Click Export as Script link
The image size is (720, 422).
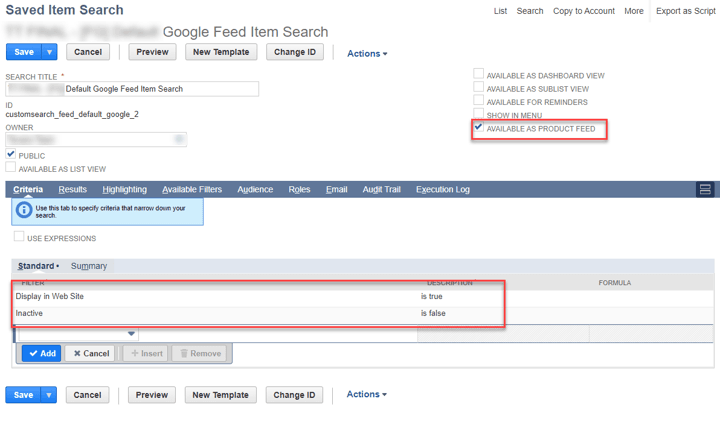686,11
